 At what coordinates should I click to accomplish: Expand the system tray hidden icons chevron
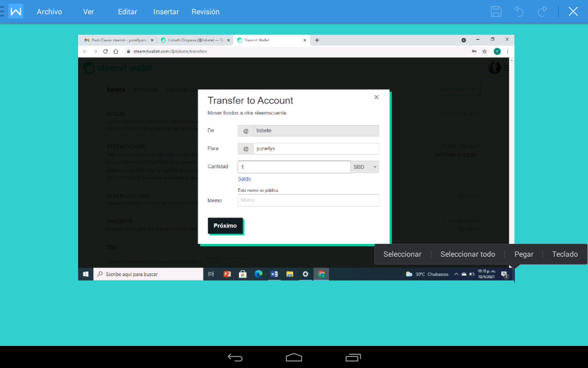point(456,274)
